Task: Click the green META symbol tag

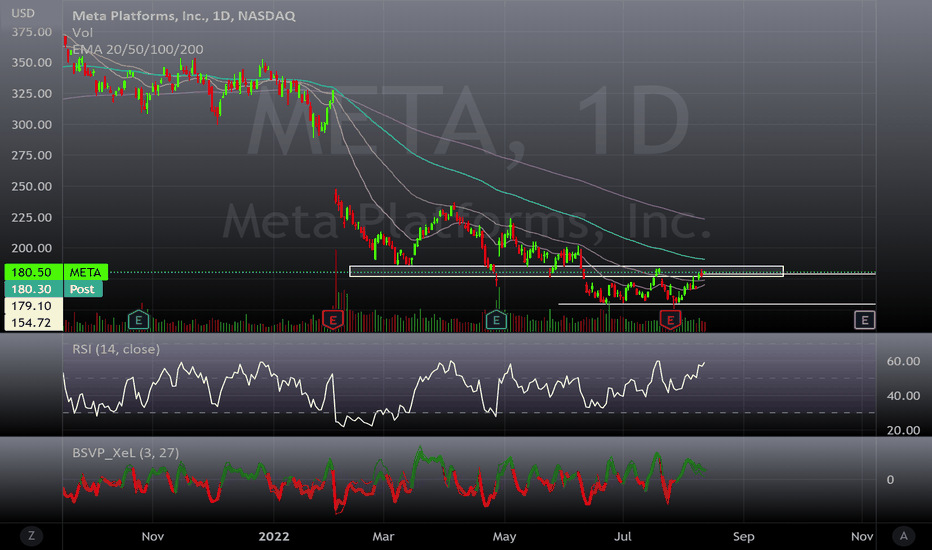Action: pyautogui.click(x=86, y=272)
